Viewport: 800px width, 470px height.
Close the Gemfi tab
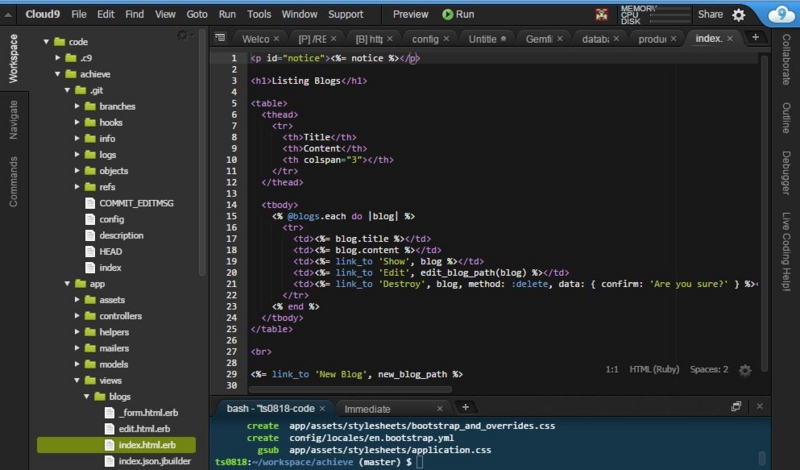click(x=560, y=39)
